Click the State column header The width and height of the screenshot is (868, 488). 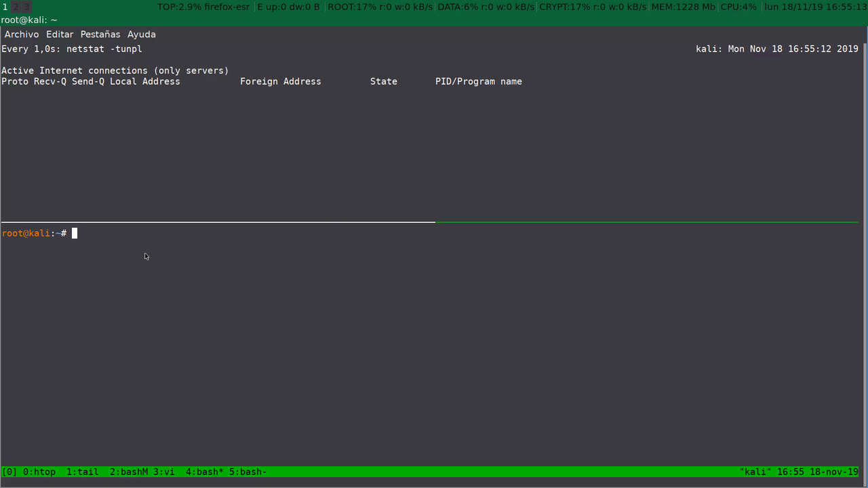click(384, 81)
